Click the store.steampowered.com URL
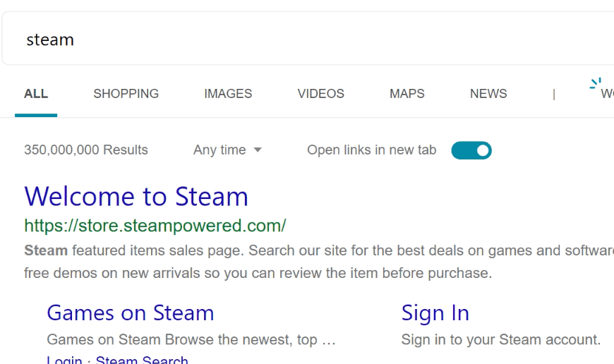This screenshot has width=614, height=364. coord(155,226)
